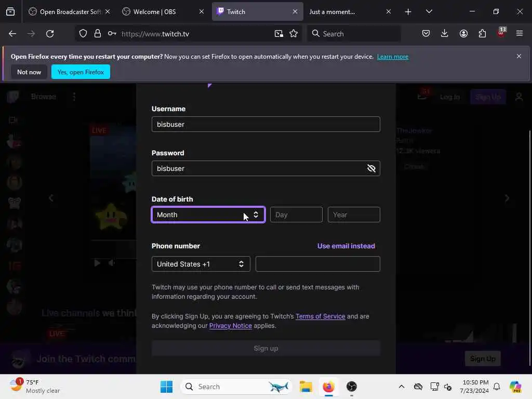Open picture-in-picture icon in address bar
Viewport: 532px width, 399px height.
(x=278, y=34)
